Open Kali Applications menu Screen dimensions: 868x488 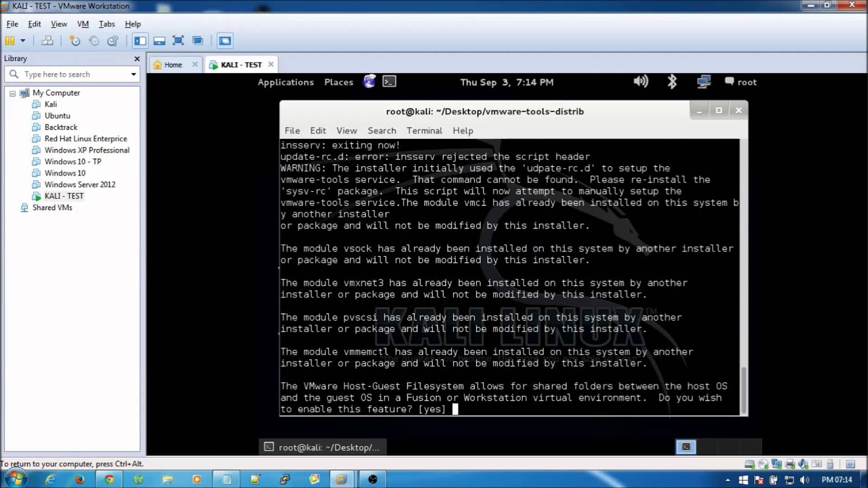click(x=285, y=82)
